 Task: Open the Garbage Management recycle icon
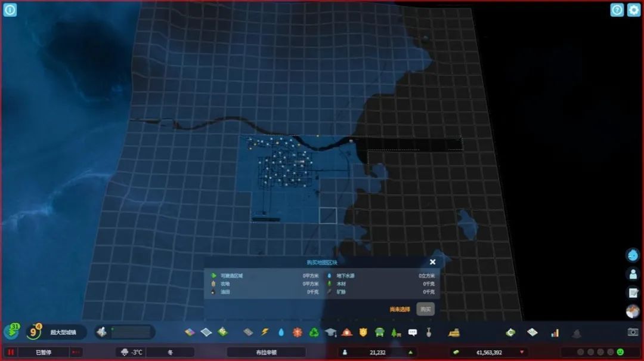point(314,332)
